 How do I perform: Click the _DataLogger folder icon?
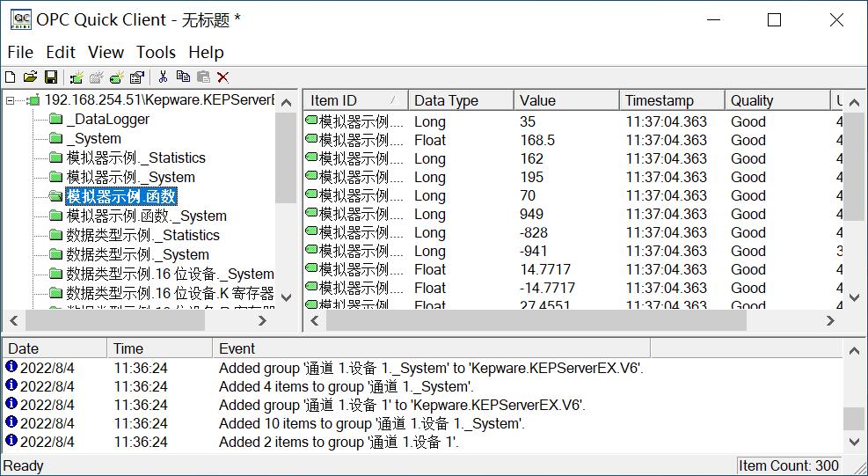click(x=55, y=119)
